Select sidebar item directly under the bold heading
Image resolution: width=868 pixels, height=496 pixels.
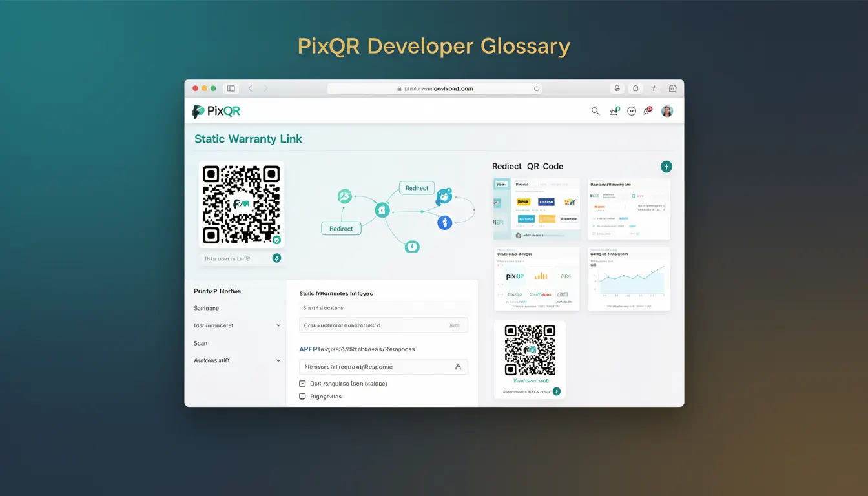(x=207, y=308)
